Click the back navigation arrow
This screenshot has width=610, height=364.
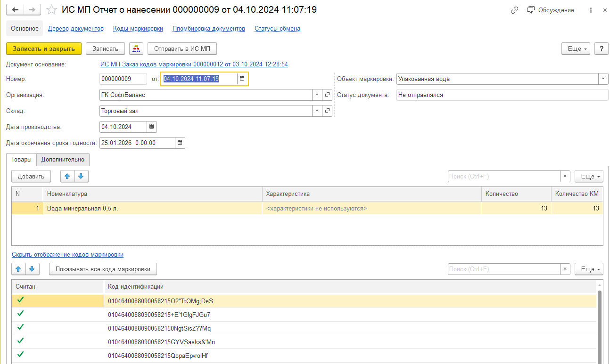coord(15,10)
